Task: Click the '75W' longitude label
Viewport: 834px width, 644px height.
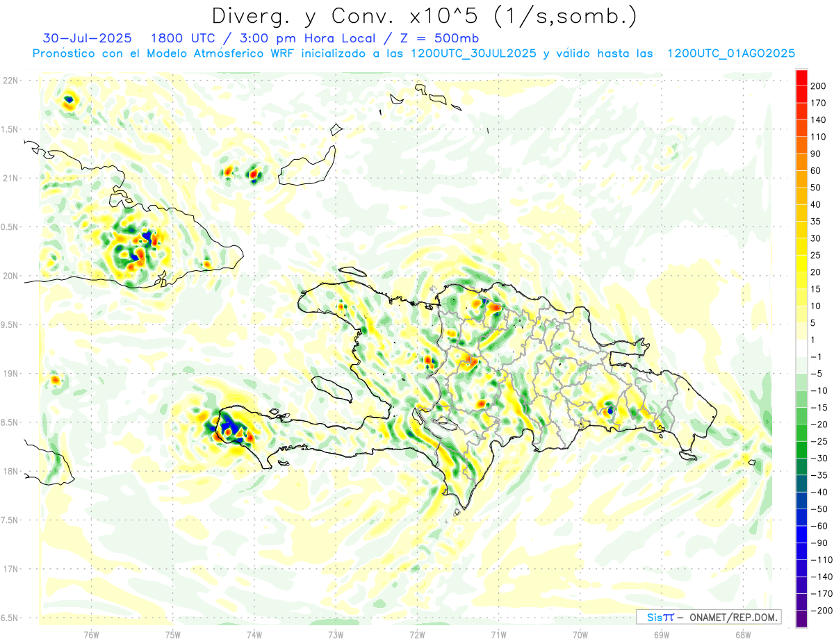Action: (x=172, y=634)
